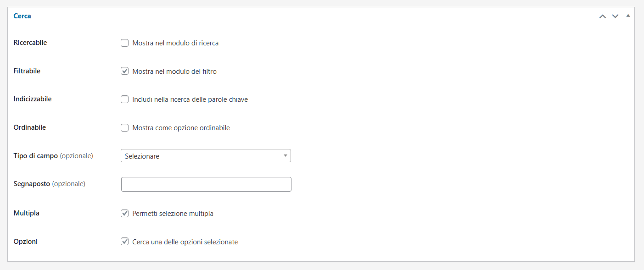644x270 pixels.
Task: Click 'Cerca una delle opzioni selezionate' text
Action: (185, 242)
